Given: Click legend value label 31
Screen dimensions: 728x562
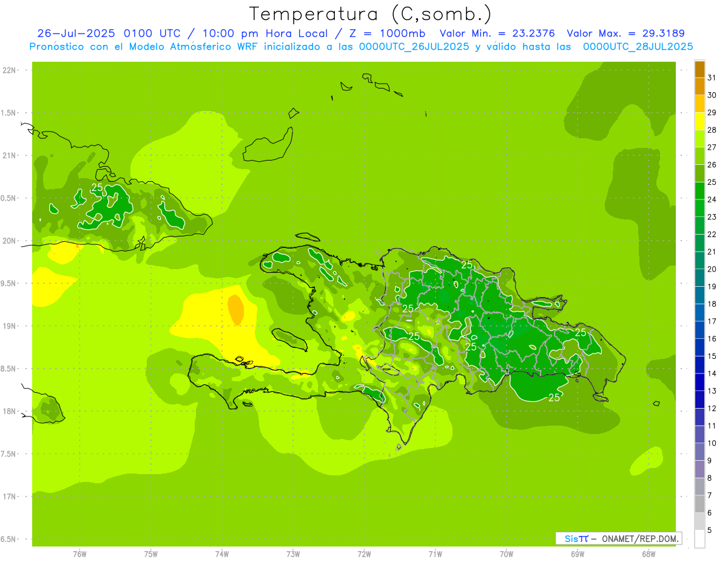Looking at the screenshot, I should click(712, 78).
